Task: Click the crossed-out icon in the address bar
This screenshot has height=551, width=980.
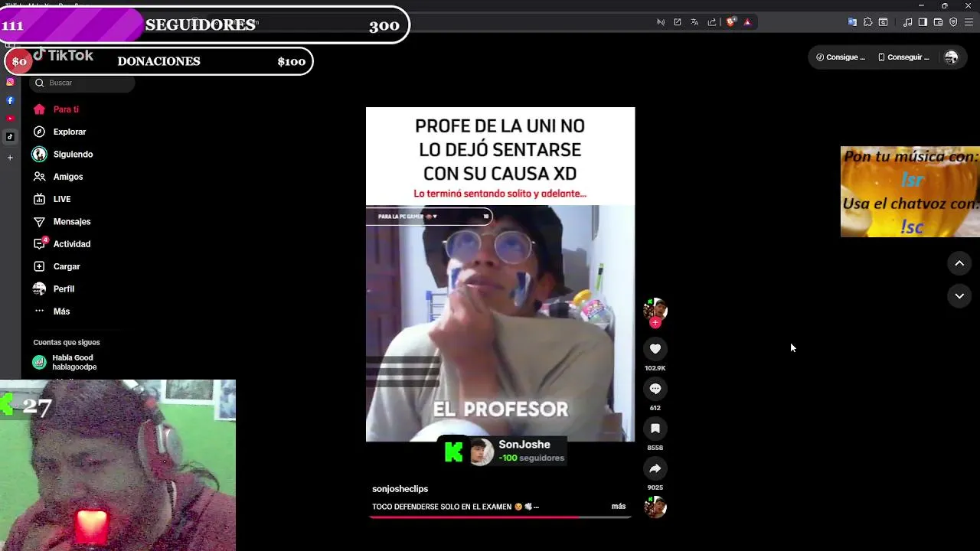Action: (x=661, y=22)
